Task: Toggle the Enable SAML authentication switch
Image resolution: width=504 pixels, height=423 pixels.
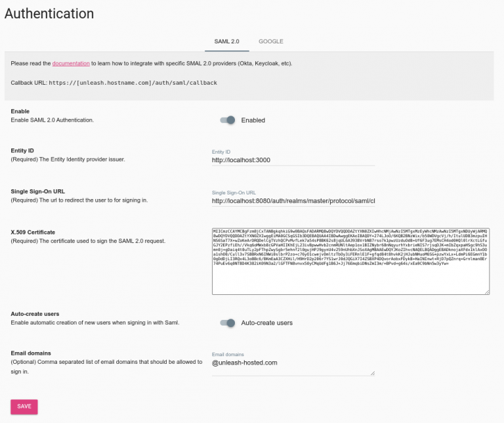Action: [228, 120]
